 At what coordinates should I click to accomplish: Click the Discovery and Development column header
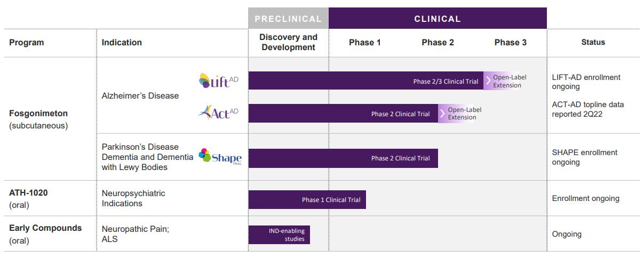288,42
